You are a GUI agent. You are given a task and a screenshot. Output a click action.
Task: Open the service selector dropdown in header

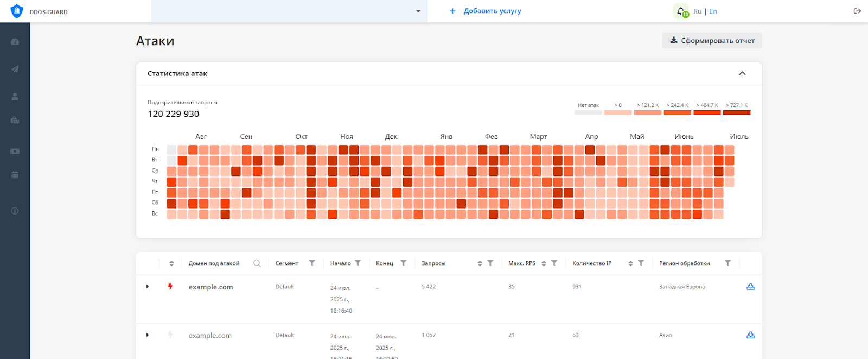(x=418, y=11)
